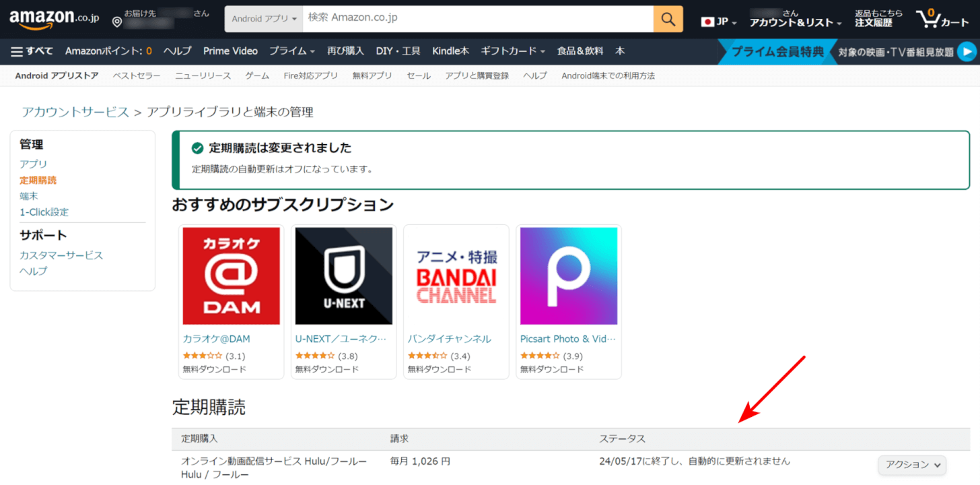The width and height of the screenshot is (980, 485).
Task: Expand the プライム menu dropdown
Action: tap(292, 51)
